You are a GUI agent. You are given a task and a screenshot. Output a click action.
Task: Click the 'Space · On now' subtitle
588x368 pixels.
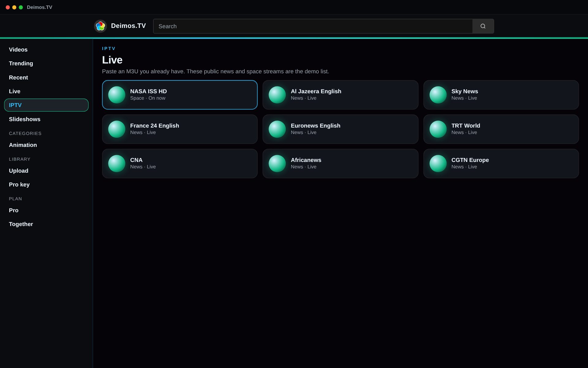pos(148,98)
